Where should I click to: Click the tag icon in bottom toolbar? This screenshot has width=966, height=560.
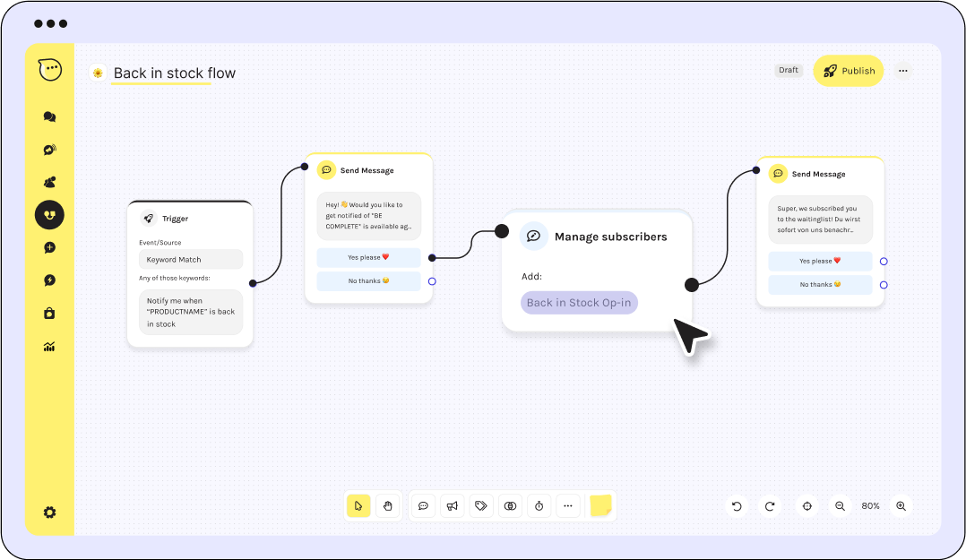481,506
